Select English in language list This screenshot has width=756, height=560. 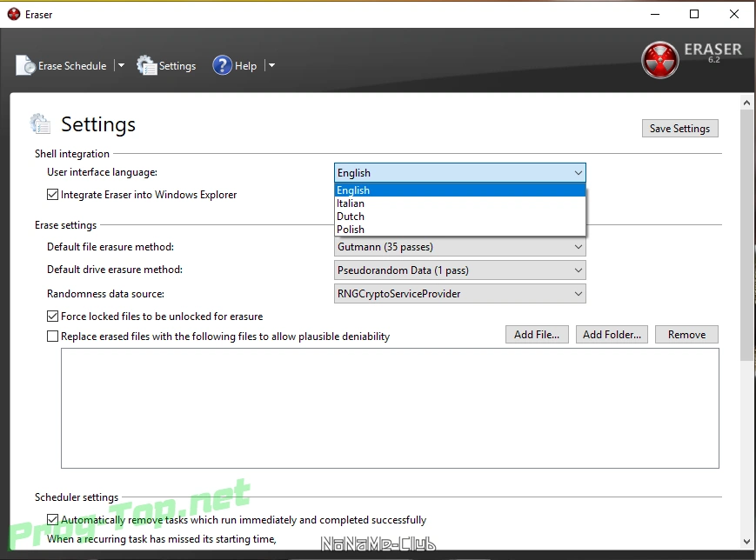(460, 190)
